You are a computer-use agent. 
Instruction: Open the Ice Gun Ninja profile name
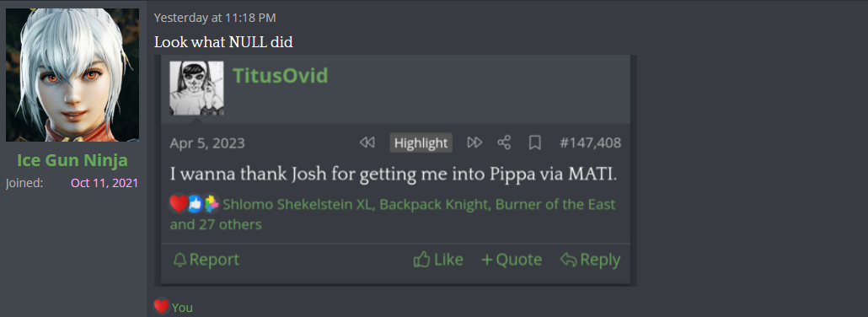pyautogui.click(x=72, y=160)
